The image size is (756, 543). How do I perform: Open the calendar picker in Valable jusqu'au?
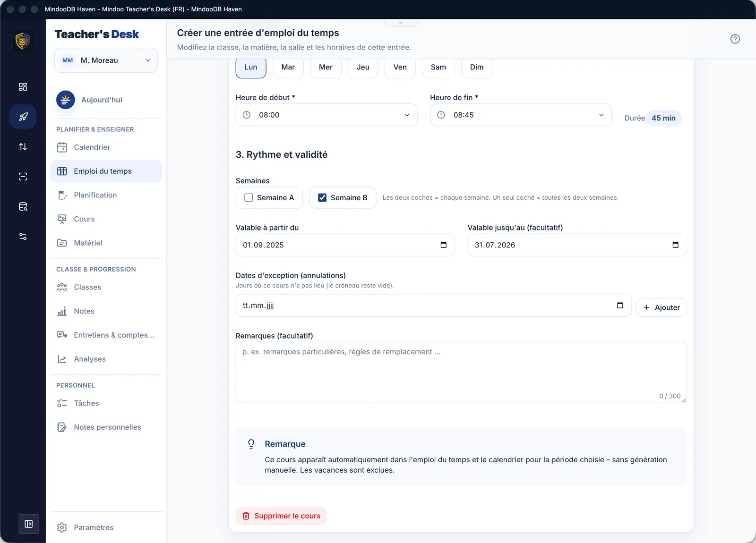click(675, 245)
